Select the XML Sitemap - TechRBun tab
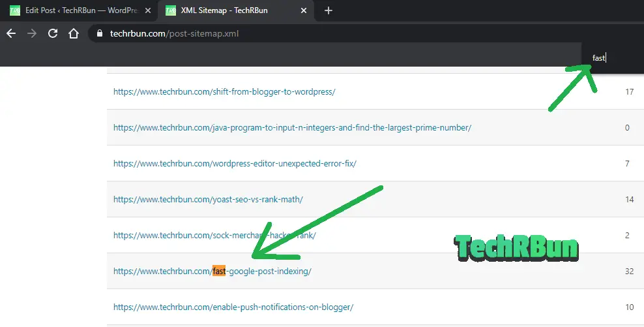The image size is (644, 327). click(x=236, y=10)
